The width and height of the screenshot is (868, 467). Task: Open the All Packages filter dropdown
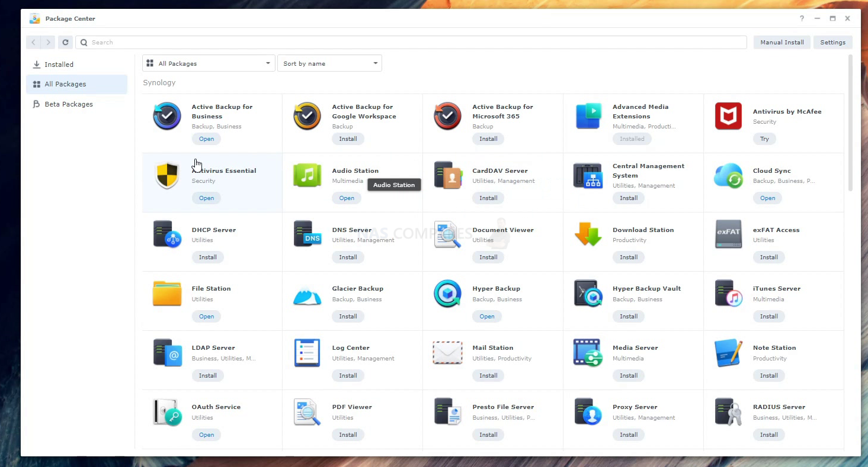pos(209,63)
